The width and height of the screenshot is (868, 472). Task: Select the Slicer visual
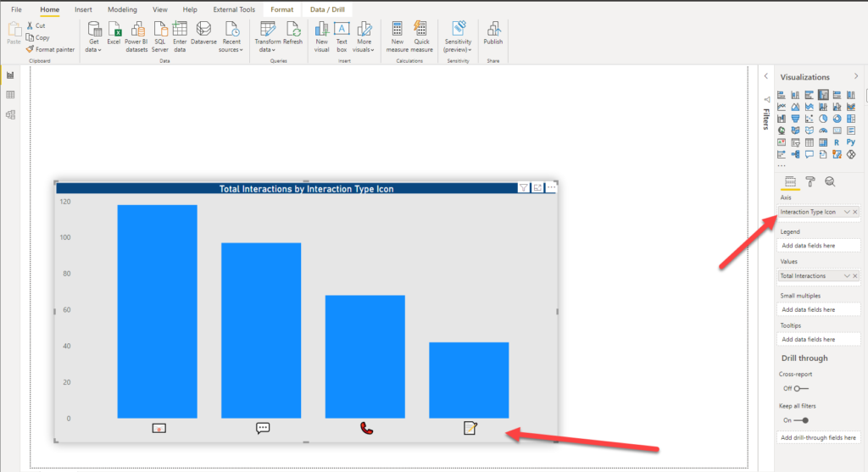tap(795, 142)
